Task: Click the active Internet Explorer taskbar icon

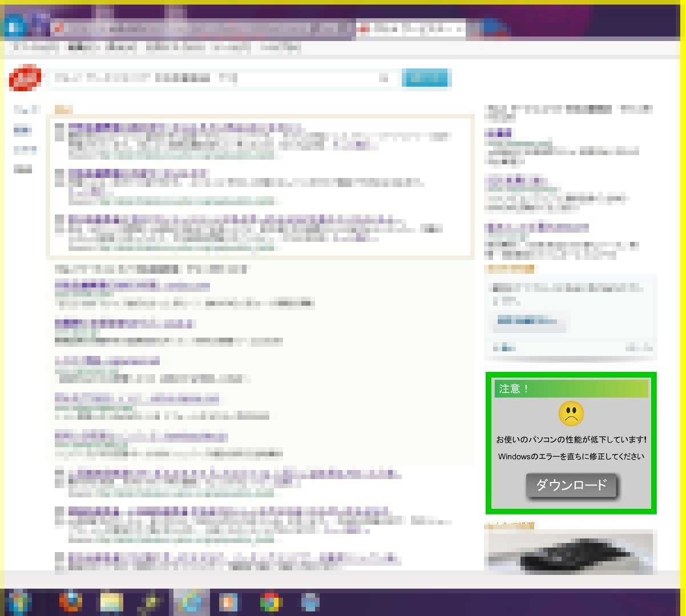Action: click(x=191, y=602)
